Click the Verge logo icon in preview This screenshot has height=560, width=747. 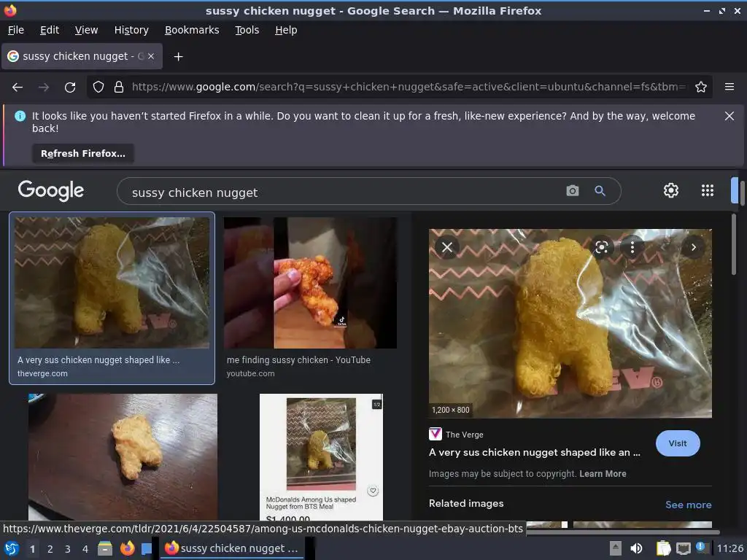click(x=435, y=434)
